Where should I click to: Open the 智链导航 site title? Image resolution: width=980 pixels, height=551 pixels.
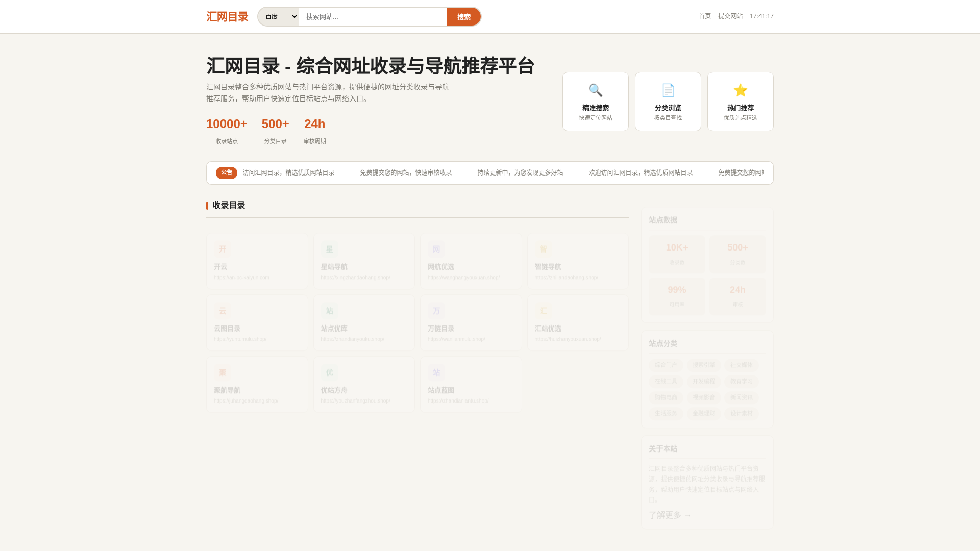[548, 267]
